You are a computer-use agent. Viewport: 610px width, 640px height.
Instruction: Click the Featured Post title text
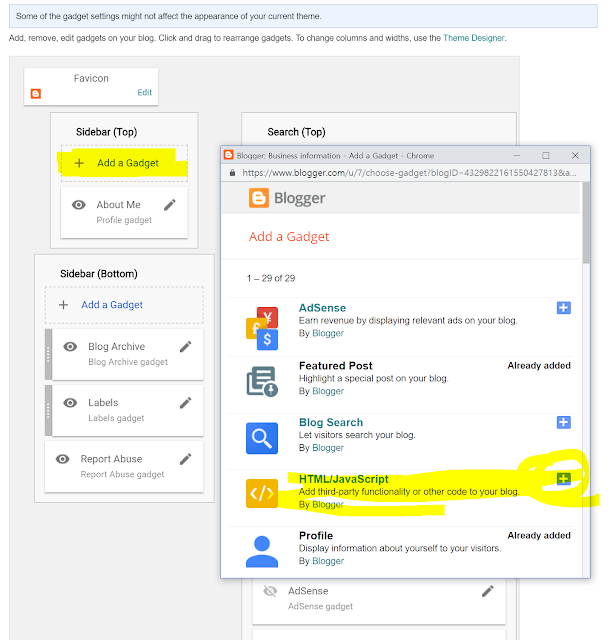point(336,366)
